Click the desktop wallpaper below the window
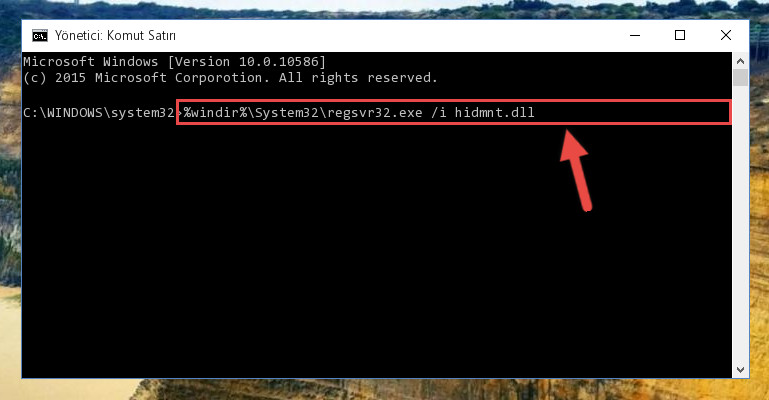Image resolution: width=769 pixels, height=400 pixels. pos(383,390)
